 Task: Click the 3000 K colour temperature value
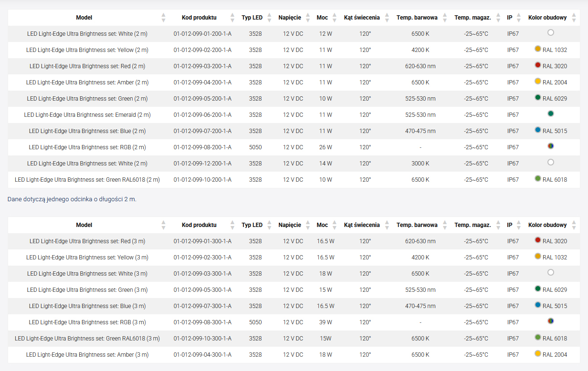(x=420, y=164)
